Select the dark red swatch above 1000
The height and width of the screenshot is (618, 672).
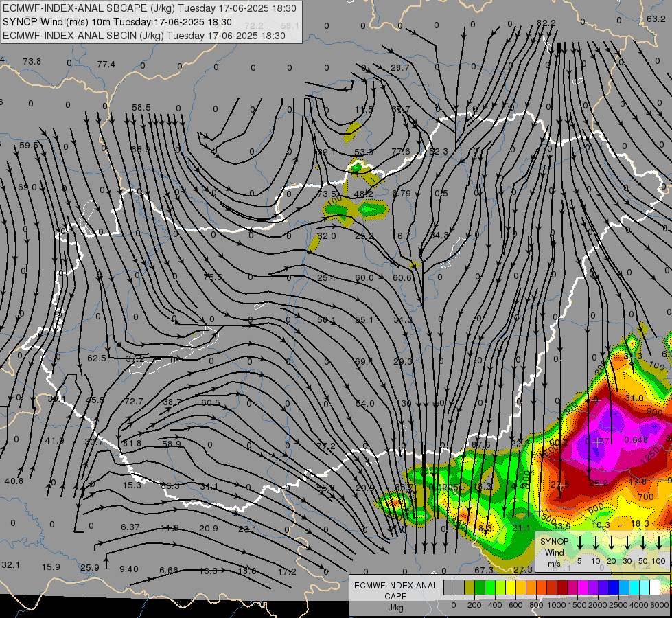[x=562, y=587]
